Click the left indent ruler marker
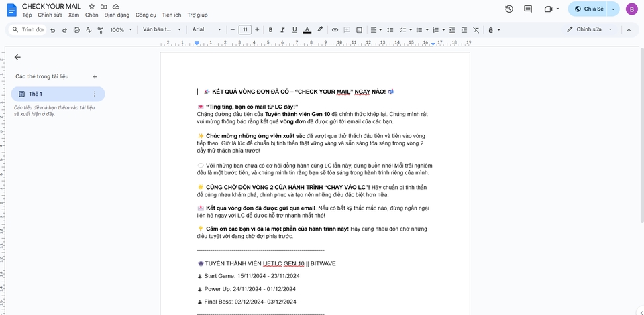Viewport: 644px width, 315px height. pos(197,43)
